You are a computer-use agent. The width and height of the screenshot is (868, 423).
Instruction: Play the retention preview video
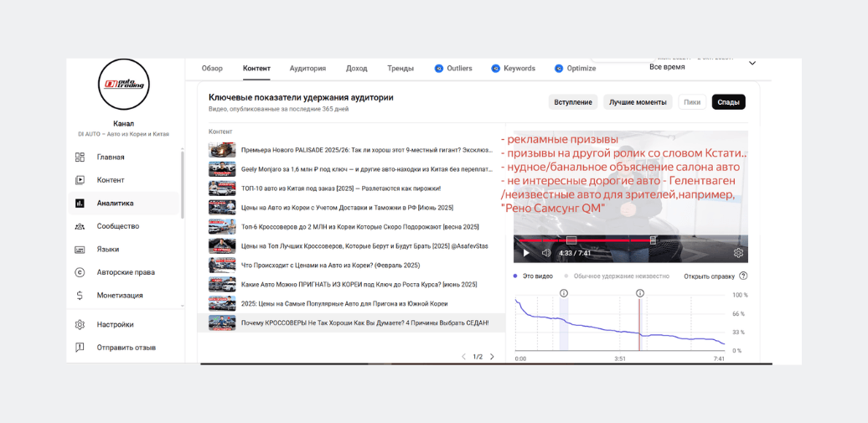point(526,253)
